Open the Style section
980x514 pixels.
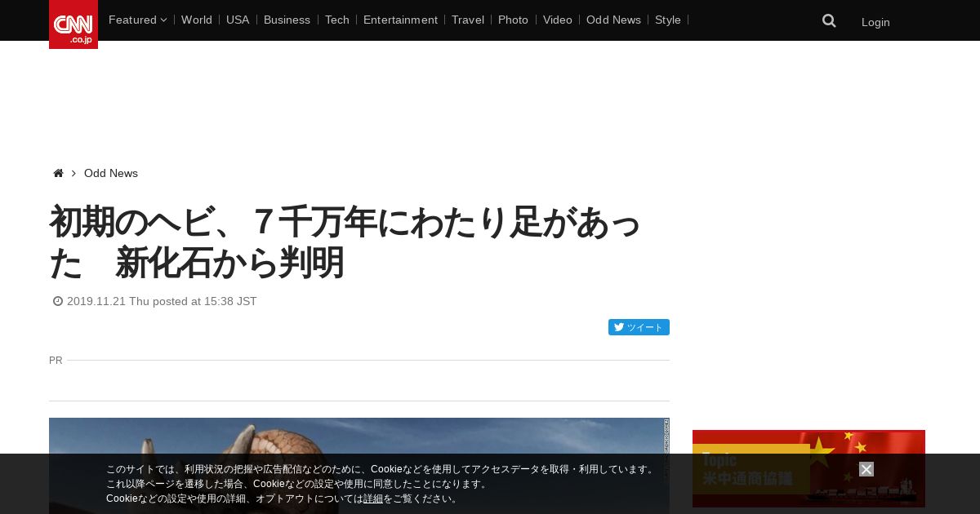pos(668,20)
